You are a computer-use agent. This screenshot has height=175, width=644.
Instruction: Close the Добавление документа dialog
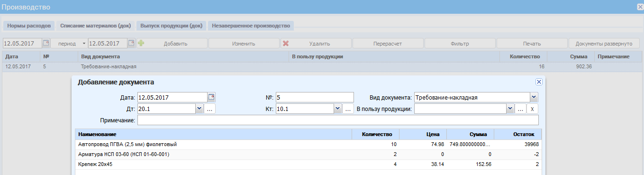(x=539, y=82)
